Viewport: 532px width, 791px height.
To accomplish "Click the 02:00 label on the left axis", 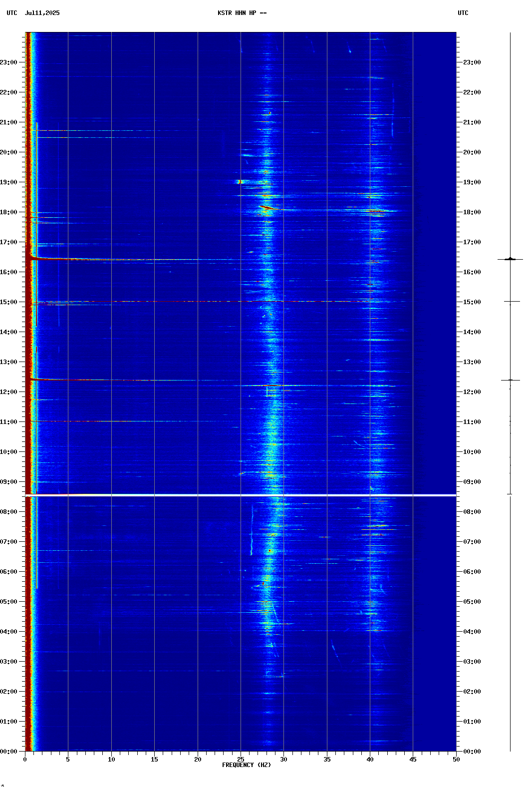I will pyautogui.click(x=8, y=692).
